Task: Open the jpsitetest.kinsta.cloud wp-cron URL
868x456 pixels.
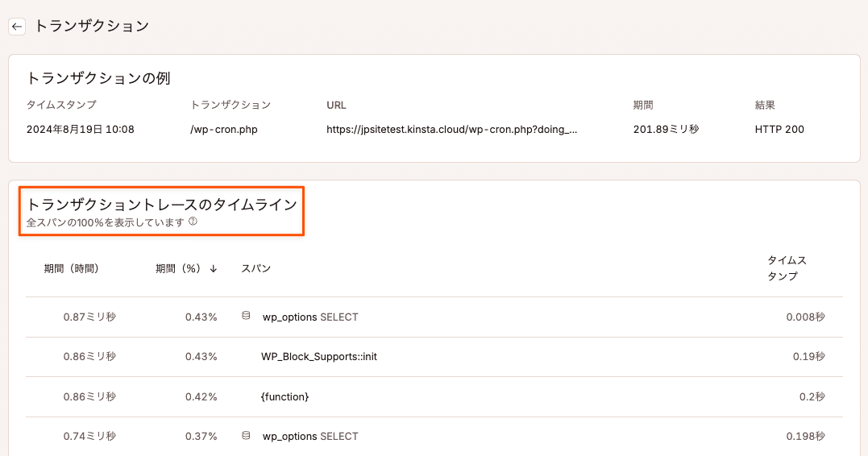Action: tap(451, 129)
